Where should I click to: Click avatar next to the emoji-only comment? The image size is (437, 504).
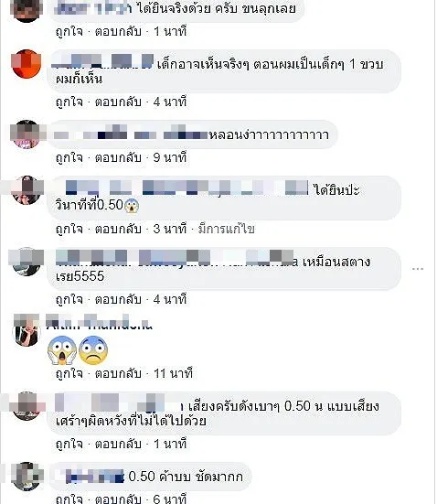coord(27,331)
